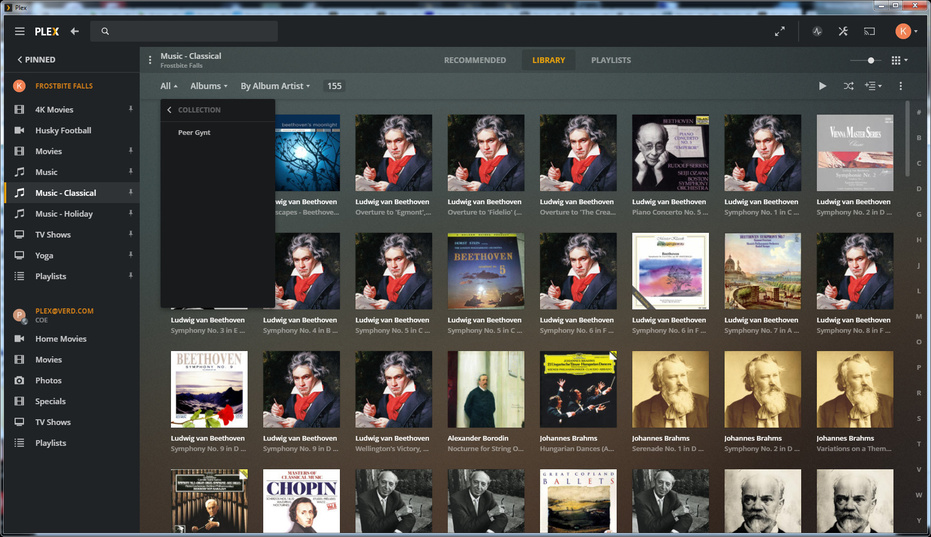Open the Albums type dropdown
This screenshot has height=537, width=931.
tap(208, 86)
